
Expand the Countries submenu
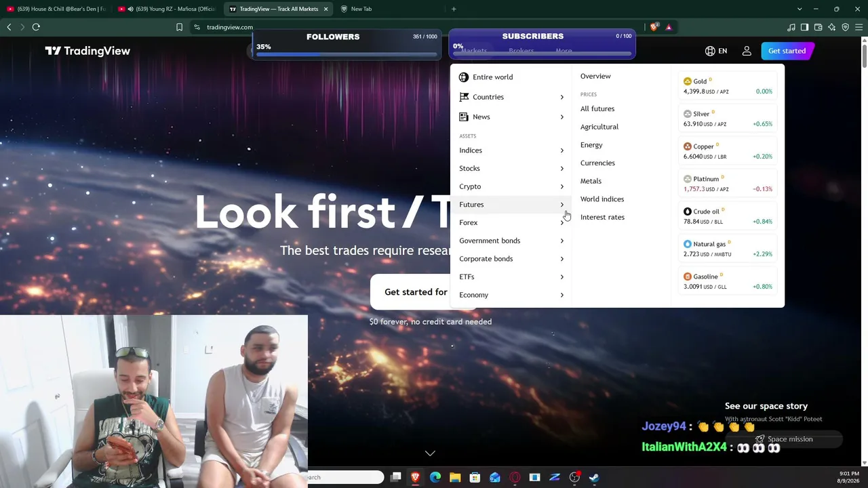click(511, 97)
